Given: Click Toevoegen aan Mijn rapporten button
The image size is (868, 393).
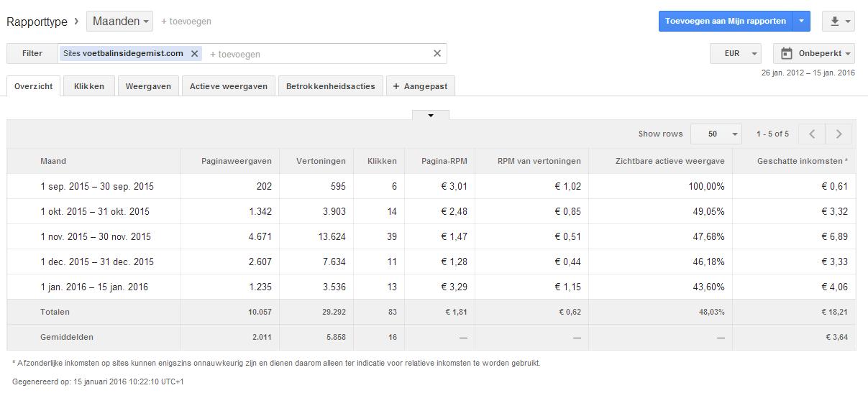Looking at the screenshot, I should tap(726, 22).
